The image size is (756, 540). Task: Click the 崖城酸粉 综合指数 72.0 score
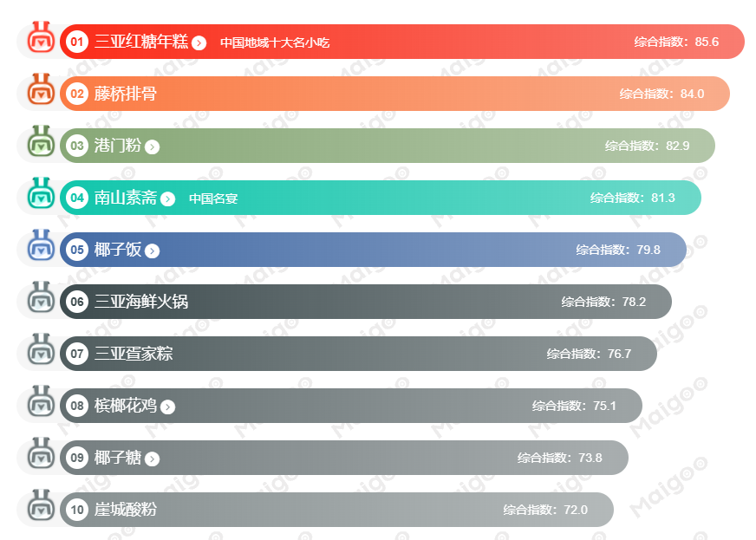click(x=545, y=510)
